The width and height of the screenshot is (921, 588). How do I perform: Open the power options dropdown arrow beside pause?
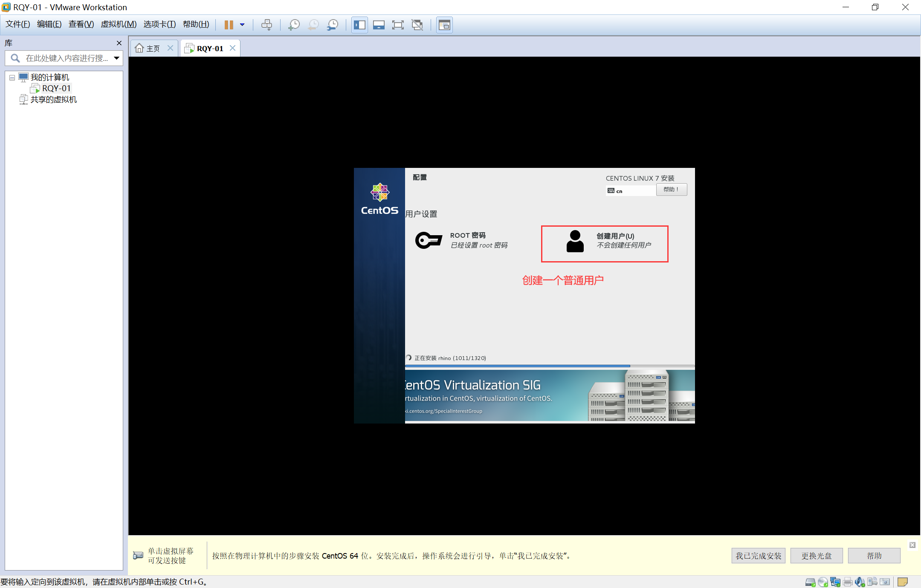point(242,25)
